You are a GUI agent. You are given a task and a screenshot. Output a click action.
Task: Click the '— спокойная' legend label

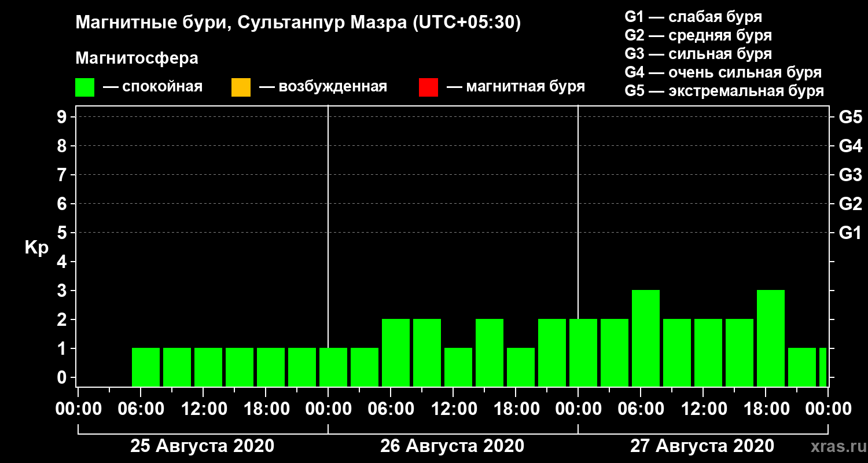[153, 87]
